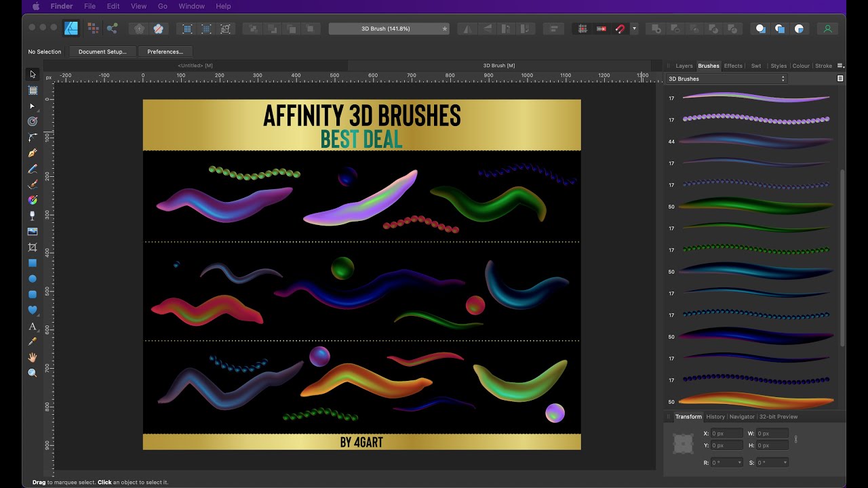Viewport: 868px width, 488px height.
Task: Select the Vector Crop tool
Action: 33,247
